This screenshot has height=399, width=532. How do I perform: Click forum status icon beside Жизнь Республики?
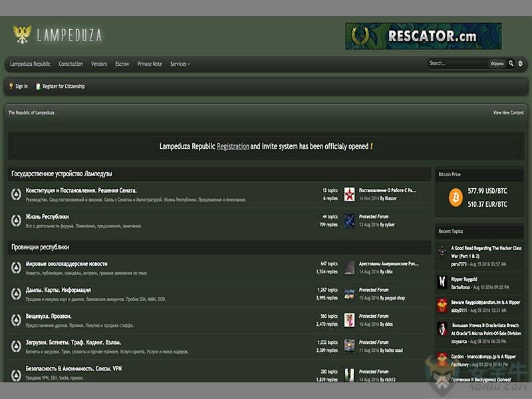16,221
